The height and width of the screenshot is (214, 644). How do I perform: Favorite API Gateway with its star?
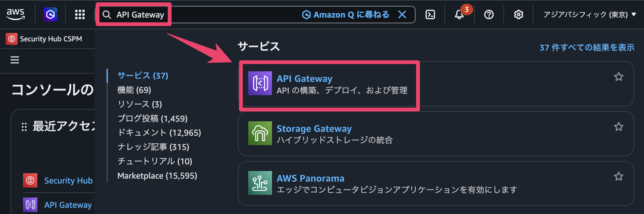619,77
